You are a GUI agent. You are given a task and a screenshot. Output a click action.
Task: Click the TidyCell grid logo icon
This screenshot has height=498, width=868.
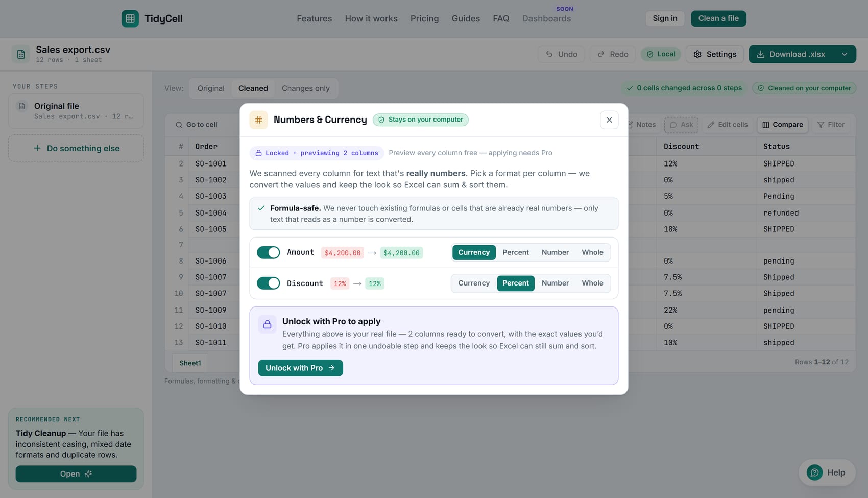[130, 18]
